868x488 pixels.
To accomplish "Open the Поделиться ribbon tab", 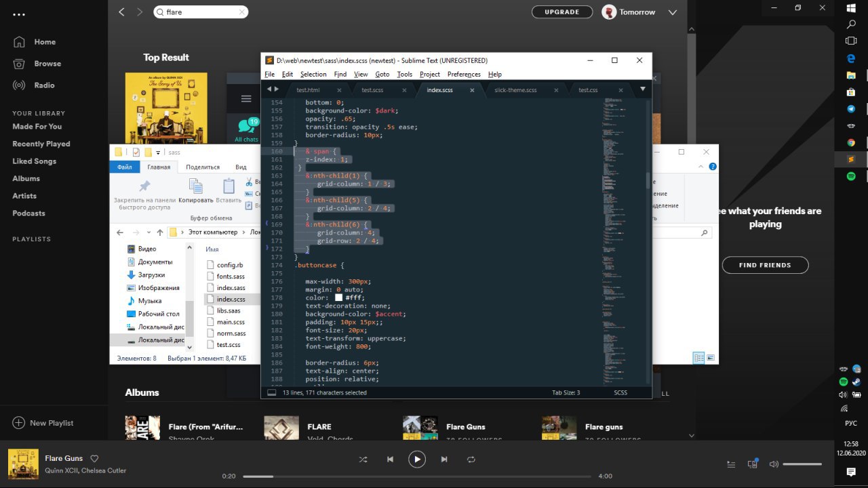I will click(203, 167).
